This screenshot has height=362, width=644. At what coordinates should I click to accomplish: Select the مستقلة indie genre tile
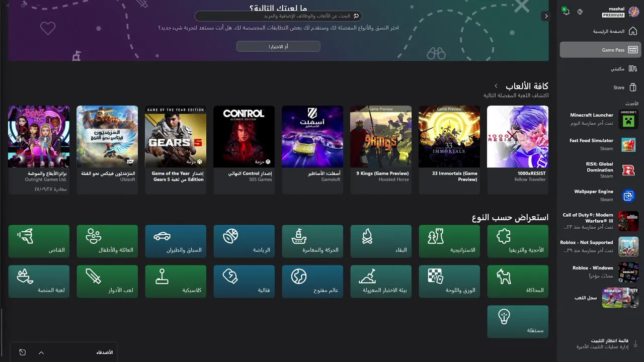[518, 322]
